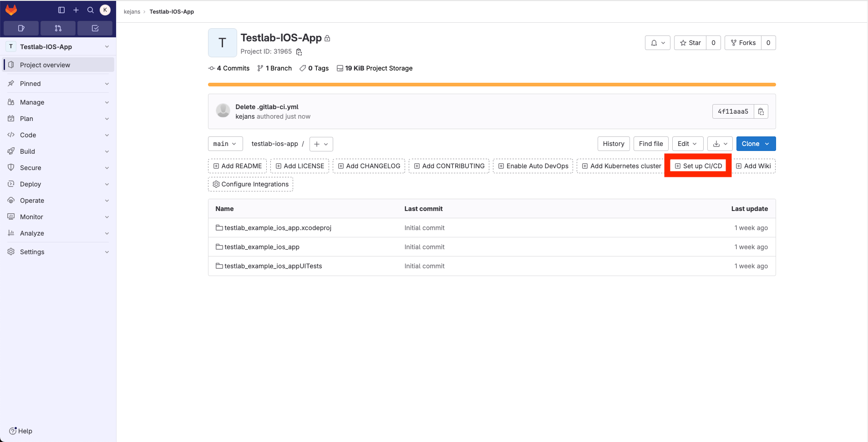Open the 0 Tags link

tap(314, 68)
